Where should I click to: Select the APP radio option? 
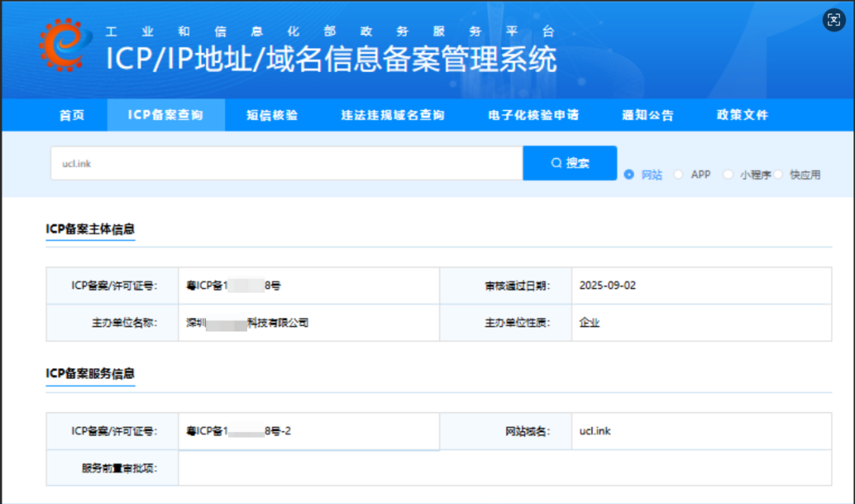pyautogui.click(x=678, y=175)
